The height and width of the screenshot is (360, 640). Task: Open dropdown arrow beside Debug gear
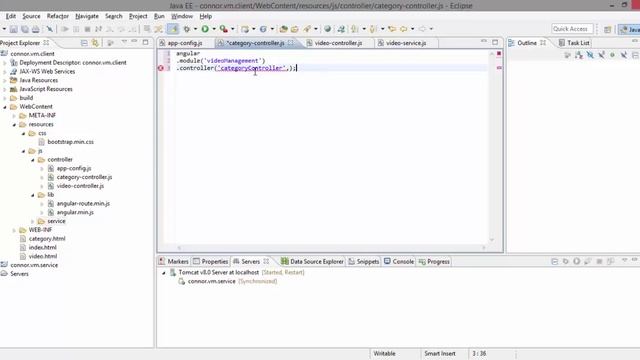[195, 29]
